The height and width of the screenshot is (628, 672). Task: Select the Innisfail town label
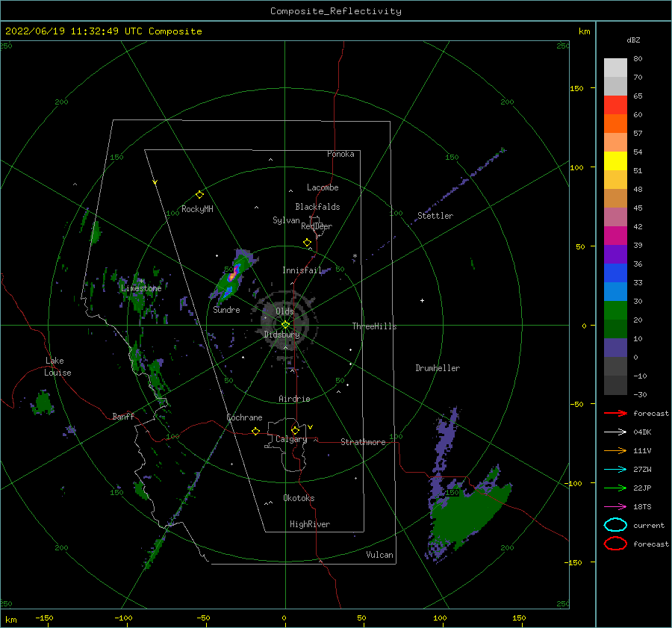click(x=302, y=270)
